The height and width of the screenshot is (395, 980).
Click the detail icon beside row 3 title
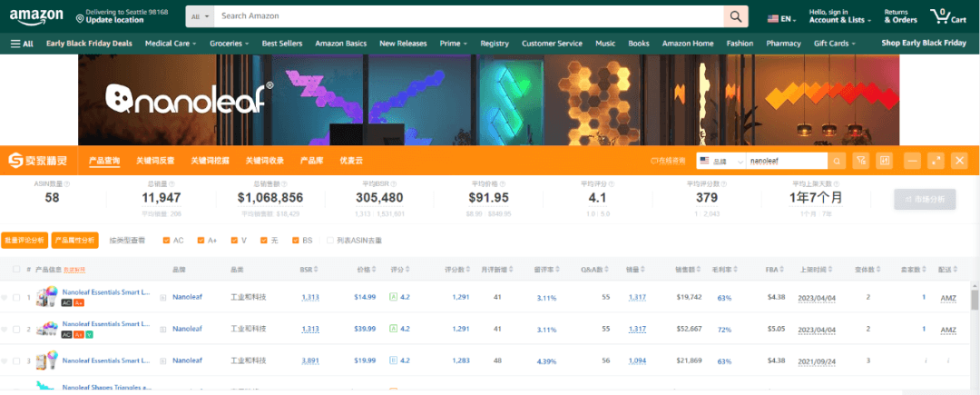tap(162, 361)
